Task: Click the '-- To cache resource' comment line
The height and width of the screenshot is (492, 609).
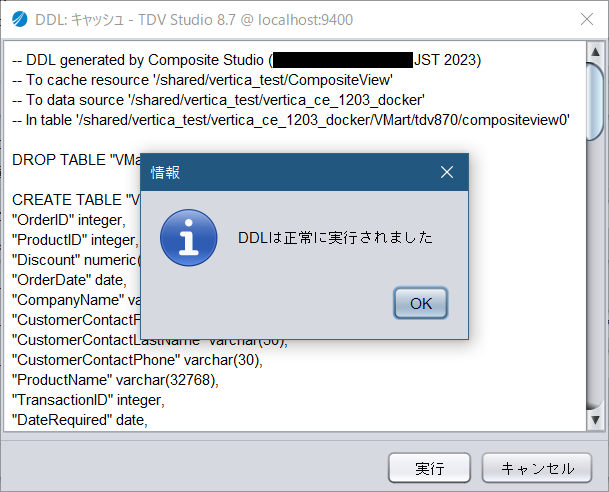Action: click(x=202, y=80)
